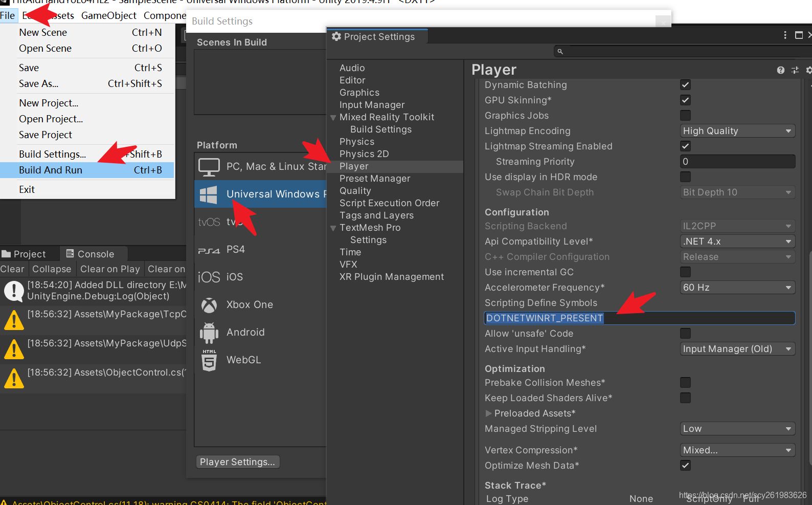
Task: Click the Project Settings search field
Action: 683,51
